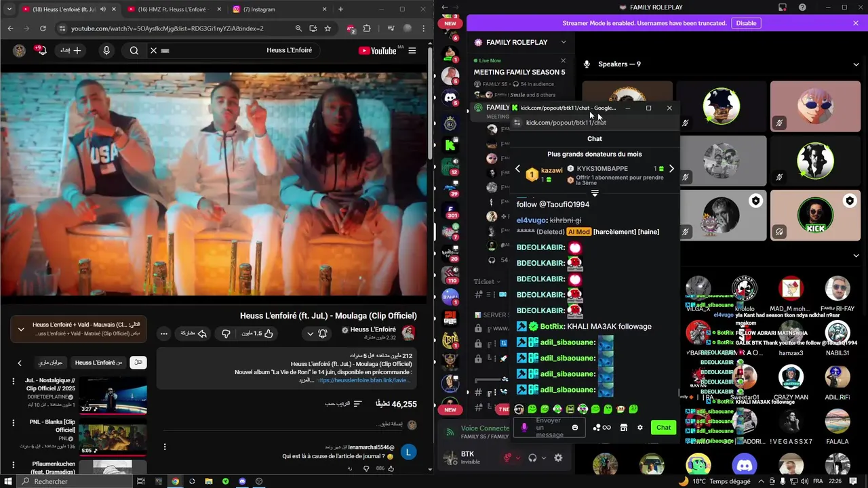868x488 pixels.
Task: Share the Moulaga video
Action: [193, 333]
